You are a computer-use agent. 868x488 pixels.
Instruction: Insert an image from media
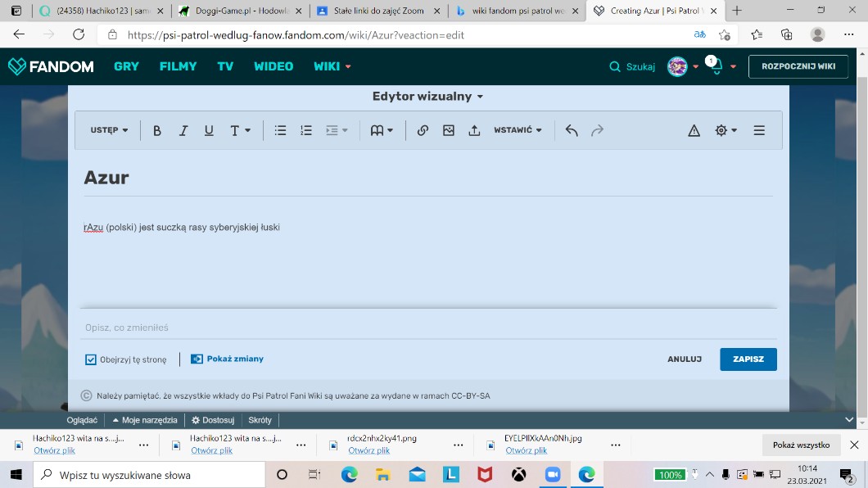449,130
